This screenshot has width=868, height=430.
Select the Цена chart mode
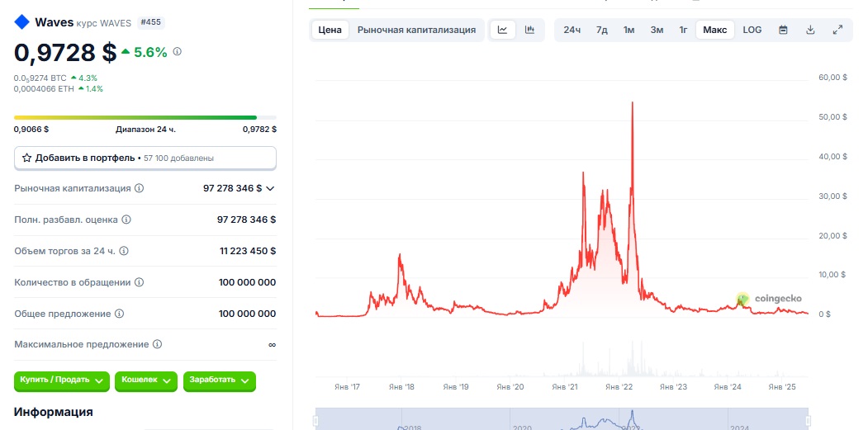[330, 30]
